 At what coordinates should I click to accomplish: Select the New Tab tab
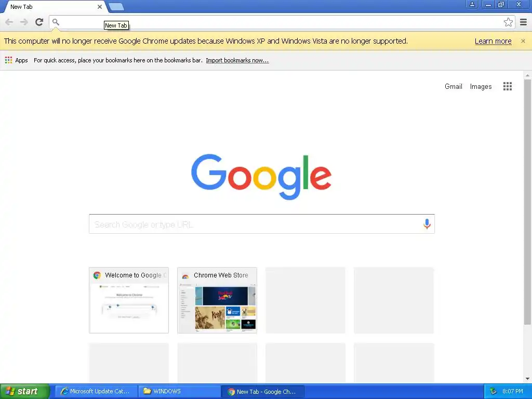coord(53,6)
